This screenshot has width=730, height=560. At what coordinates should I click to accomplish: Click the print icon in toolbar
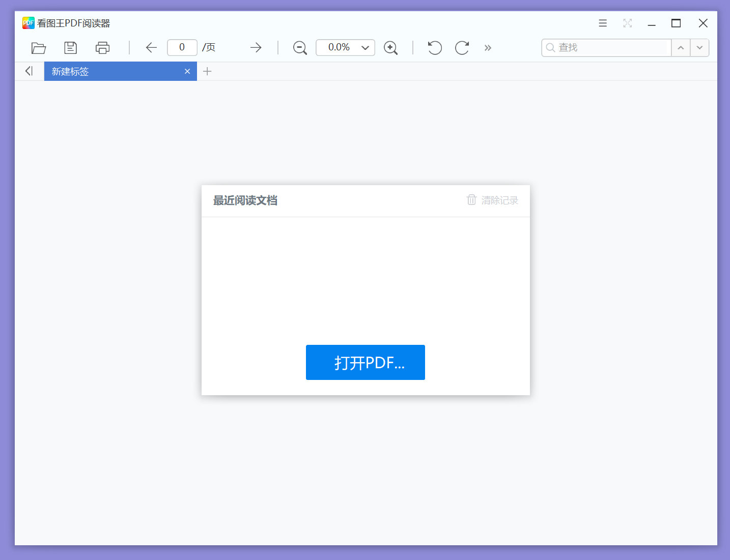point(102,48)
